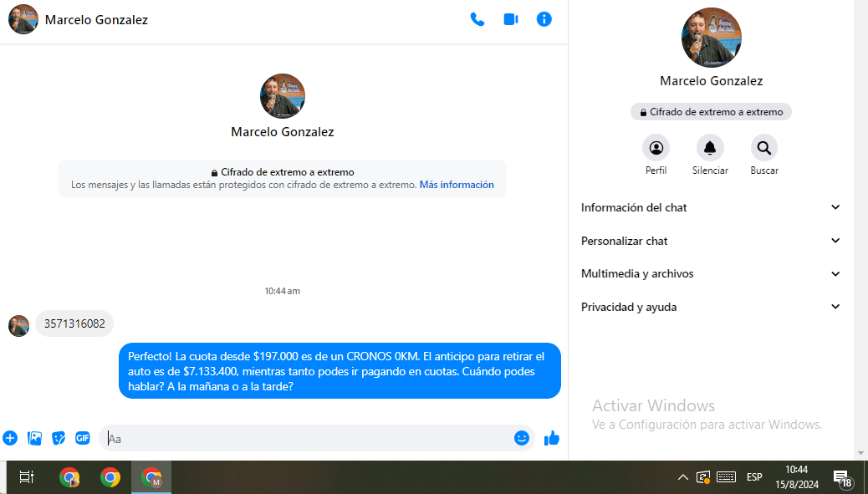Open Marcelo's Perfil from the side panel
Image resolution: width=868 pixels, height=494 pixels.
point(656,149)
